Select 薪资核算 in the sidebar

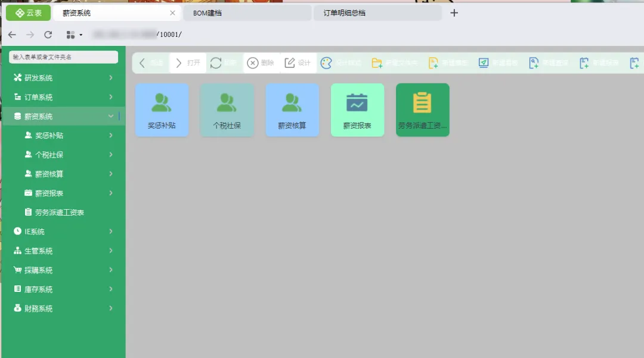pos(64,174)
